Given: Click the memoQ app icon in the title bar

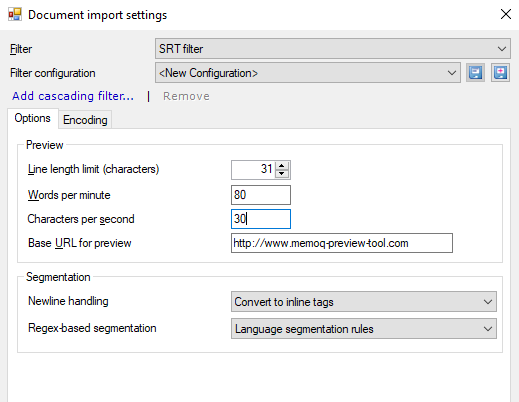Looking at the screenshot, I should click(15, 15).
